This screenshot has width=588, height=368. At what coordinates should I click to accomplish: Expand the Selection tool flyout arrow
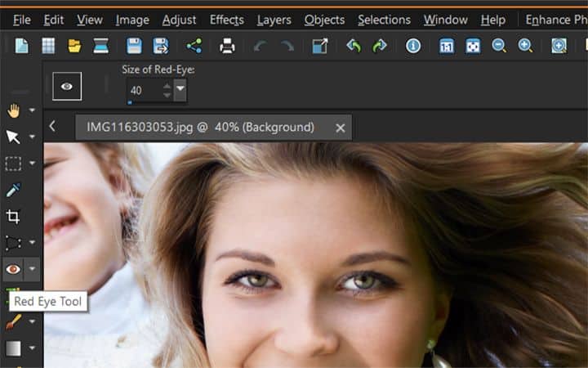(32, 164)
